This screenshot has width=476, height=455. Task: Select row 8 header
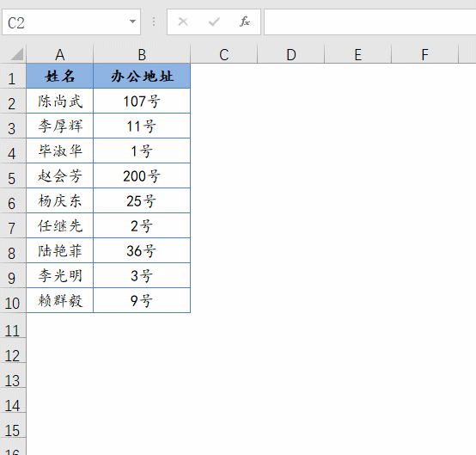(13, 251)
